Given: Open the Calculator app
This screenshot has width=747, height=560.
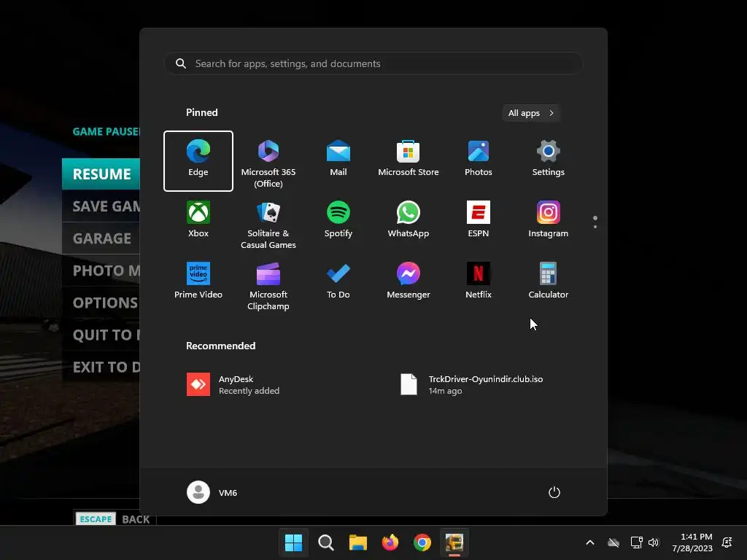Looking at the screenshot, I should (x=549, y=284).
